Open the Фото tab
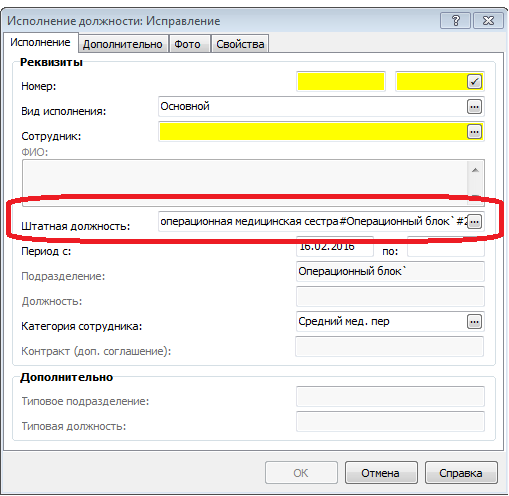 point(187,44)
